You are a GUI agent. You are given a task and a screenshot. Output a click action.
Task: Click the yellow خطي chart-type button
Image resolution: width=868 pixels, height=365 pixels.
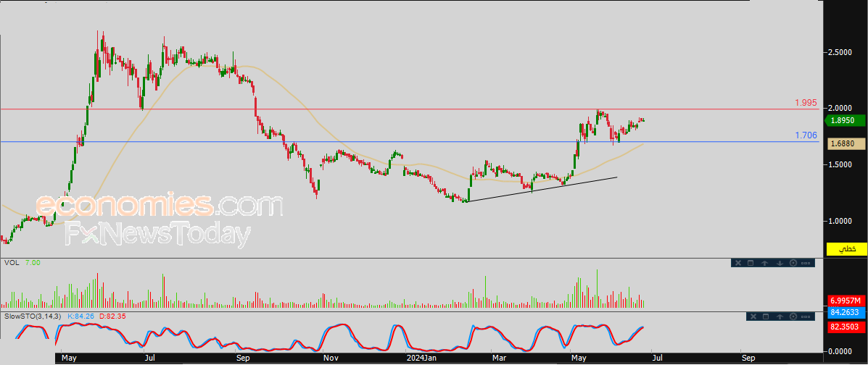point(846,249)
